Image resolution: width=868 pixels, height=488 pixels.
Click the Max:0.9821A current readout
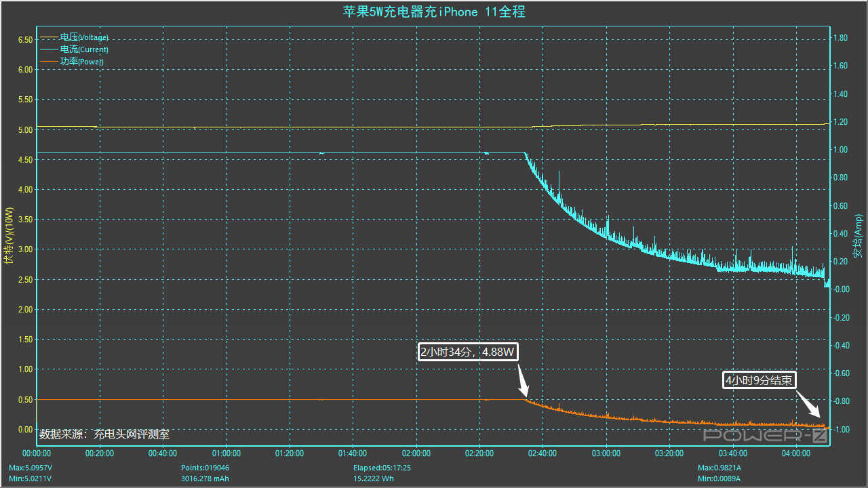(720, 468)
